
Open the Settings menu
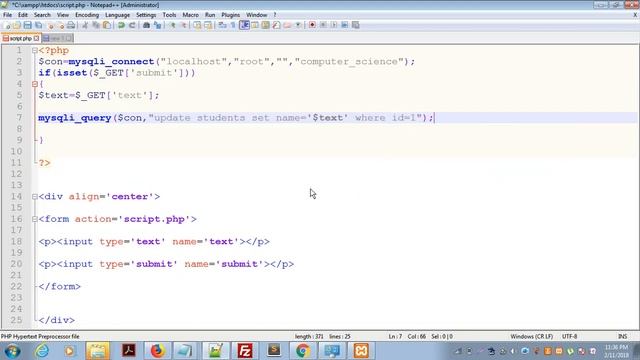(146, 15)
